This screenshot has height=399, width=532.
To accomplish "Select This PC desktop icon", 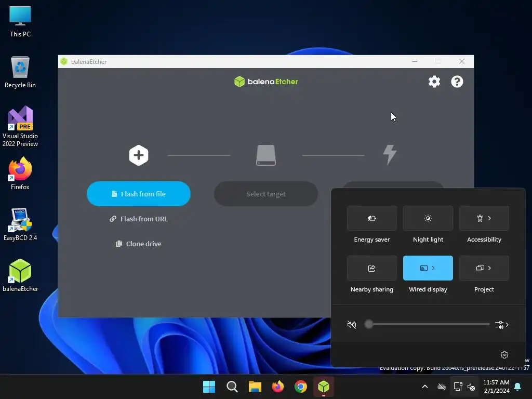I will (x=20, y=21).
